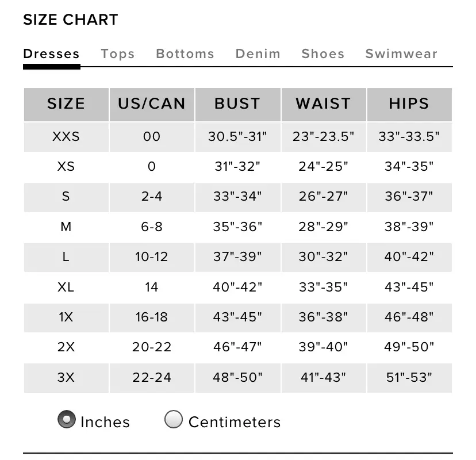This screenshot has height=460, width=476.
Task: Click the WAIST column header
Action: point(324,104)
